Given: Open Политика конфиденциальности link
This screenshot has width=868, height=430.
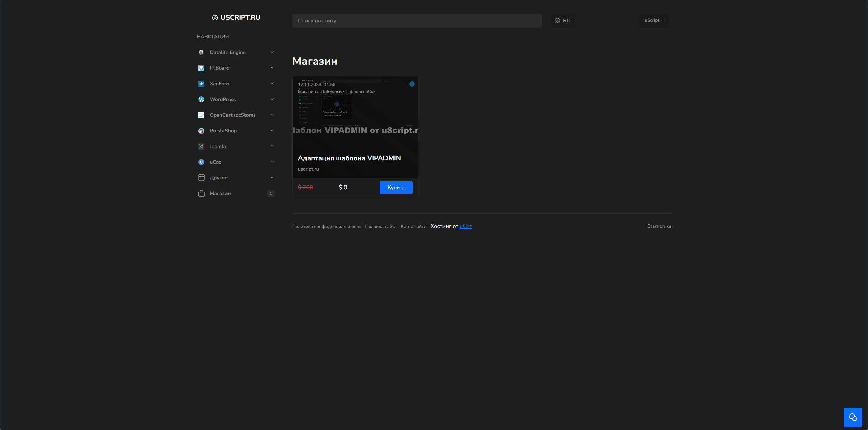Looking at the screenshot, I should pos(327,227).
